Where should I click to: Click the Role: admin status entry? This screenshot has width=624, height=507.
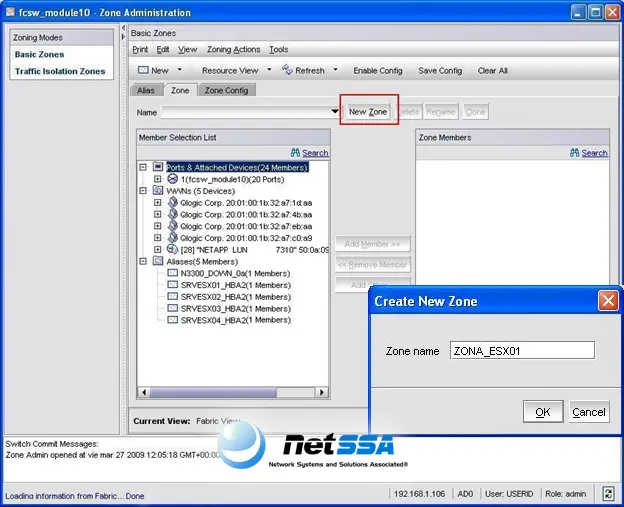coord(566,494)
